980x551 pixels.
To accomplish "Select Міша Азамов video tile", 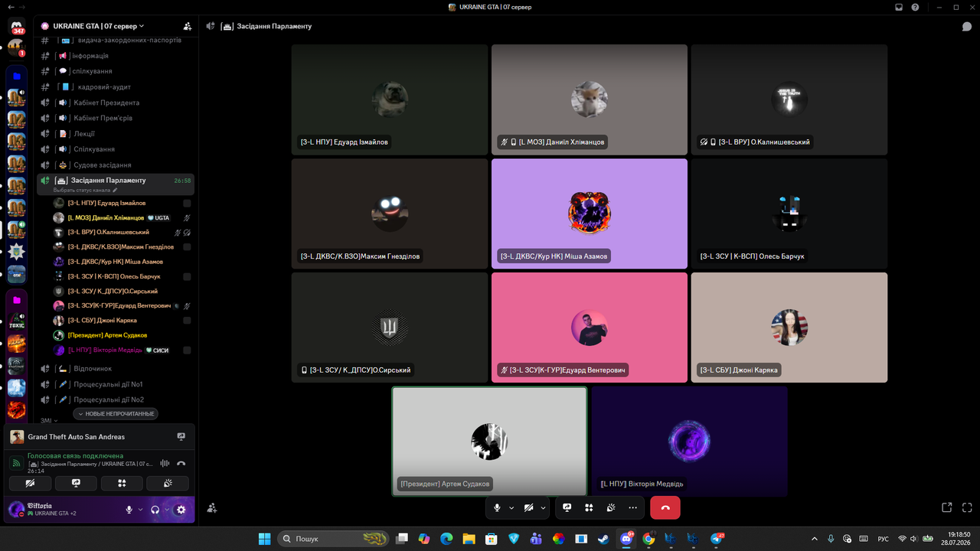I will coord(590,214).
